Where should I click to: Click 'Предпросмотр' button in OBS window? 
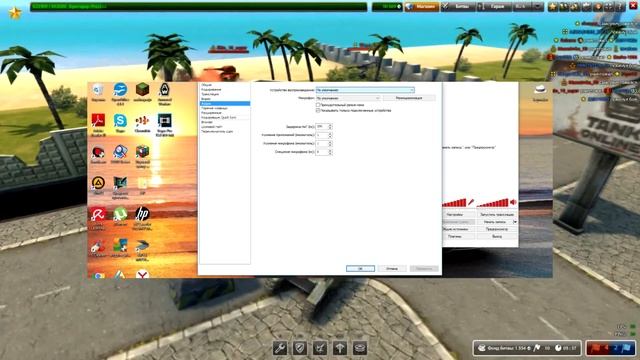tap(497, 229)
